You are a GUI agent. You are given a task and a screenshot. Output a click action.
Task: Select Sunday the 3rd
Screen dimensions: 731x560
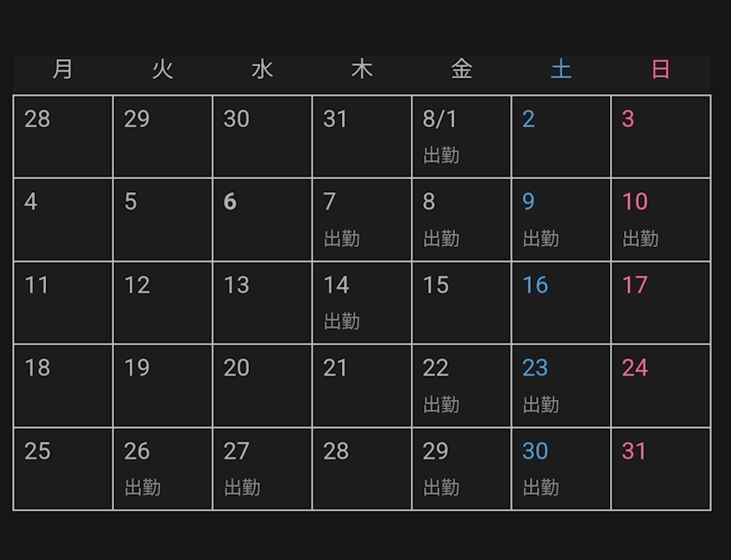[x=661, y=137]
